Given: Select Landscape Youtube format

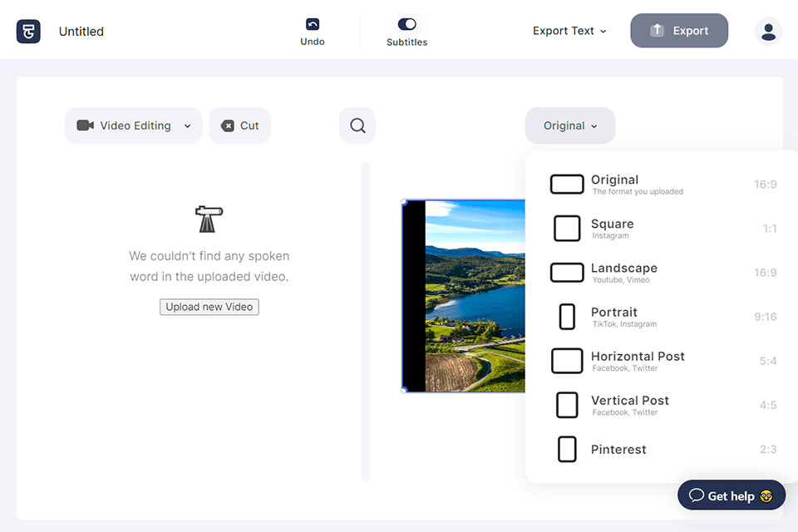Looking at the screenshot, I should click(663, 273).
